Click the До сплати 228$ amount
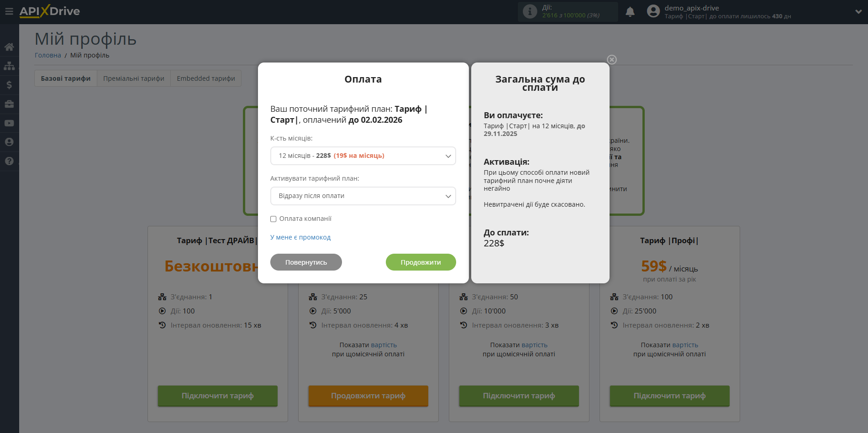 [x=494, y=244]
